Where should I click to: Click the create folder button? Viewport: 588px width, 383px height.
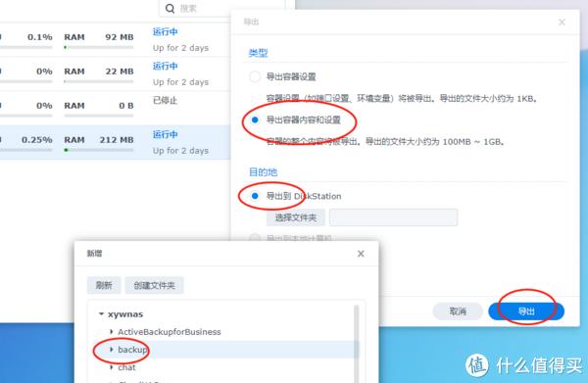tap(154, 285)
